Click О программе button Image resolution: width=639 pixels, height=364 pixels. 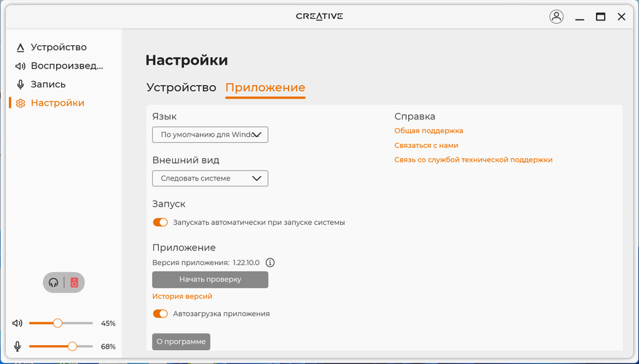click(181, 341)
